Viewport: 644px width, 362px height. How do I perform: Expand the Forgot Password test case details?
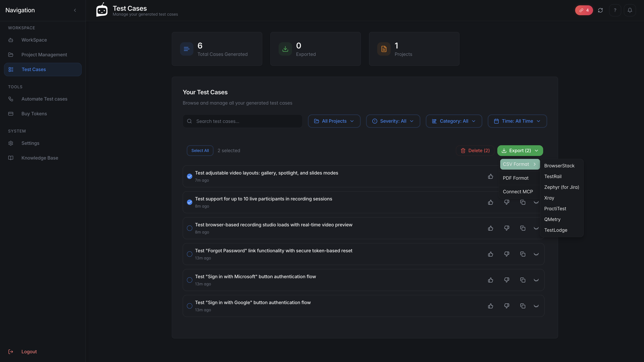point(536,254)
